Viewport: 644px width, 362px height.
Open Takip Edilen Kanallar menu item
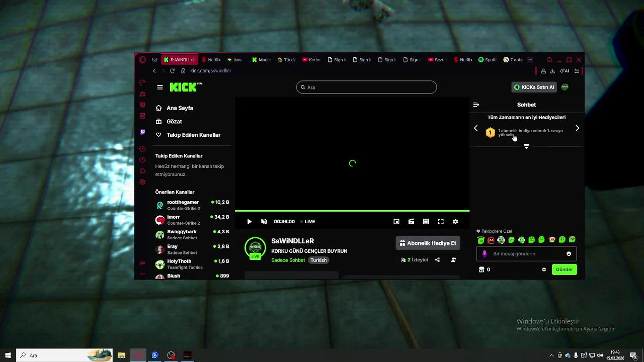coord(188,135)
